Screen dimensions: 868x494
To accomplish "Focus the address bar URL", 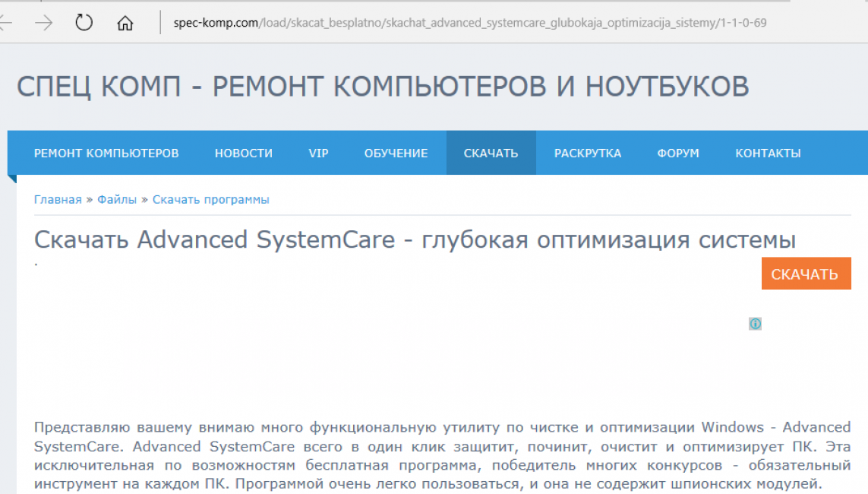I will point(469,23).
